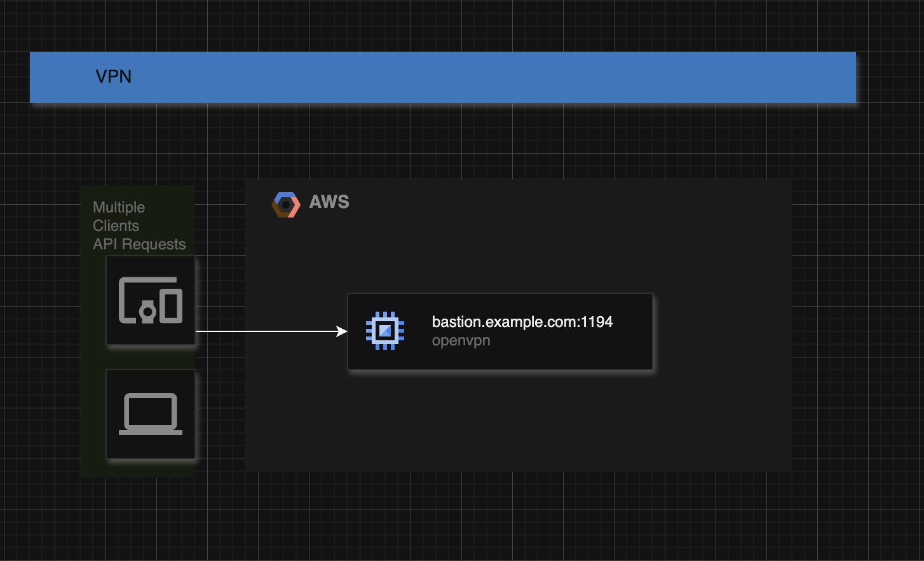Image resolution: width=924 pixels, height=561 pixels.
Task: Open the bastion.example.com:1194 node
Action: 500,331
